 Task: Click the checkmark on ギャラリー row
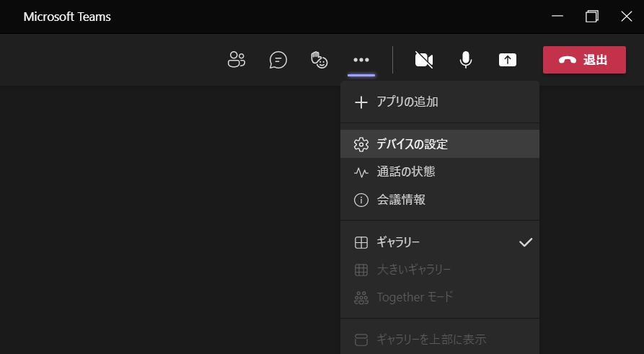pyautogui.click(x=526, y=242)
